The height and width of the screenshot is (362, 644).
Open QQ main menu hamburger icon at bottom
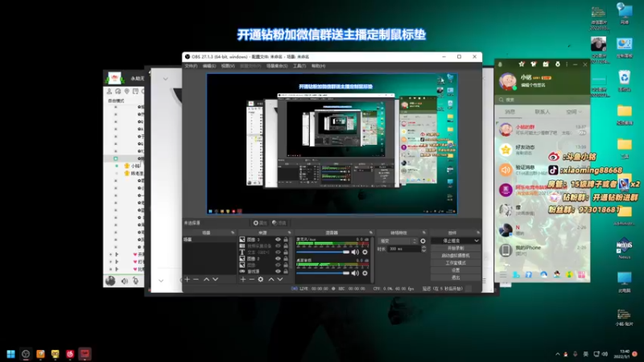(503, 275)
